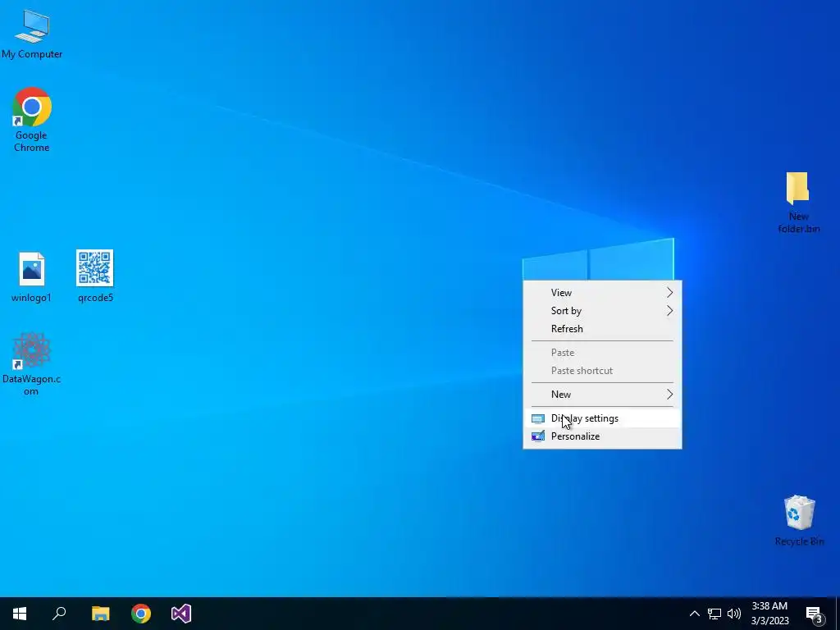The height and width of the screenshot is (630, 840).
Task: Launch Visual Studio from the taskbar
Action: [181, 614]
